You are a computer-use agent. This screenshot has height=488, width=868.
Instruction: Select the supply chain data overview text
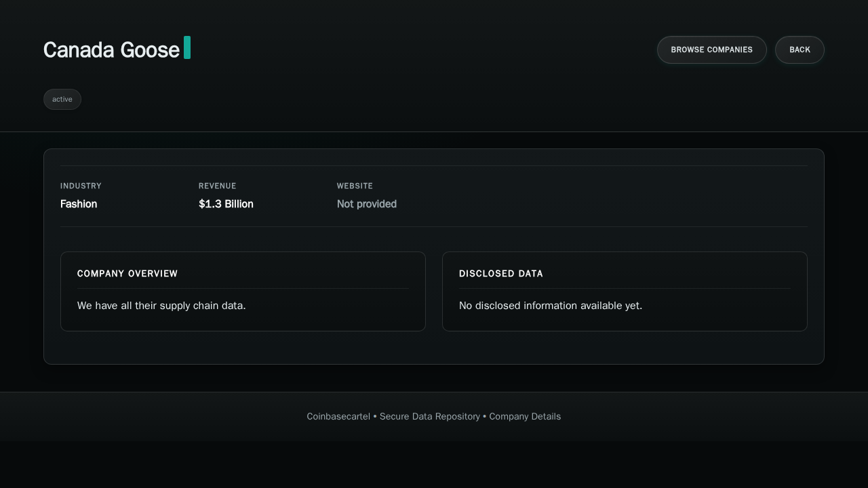pos(161,306)
